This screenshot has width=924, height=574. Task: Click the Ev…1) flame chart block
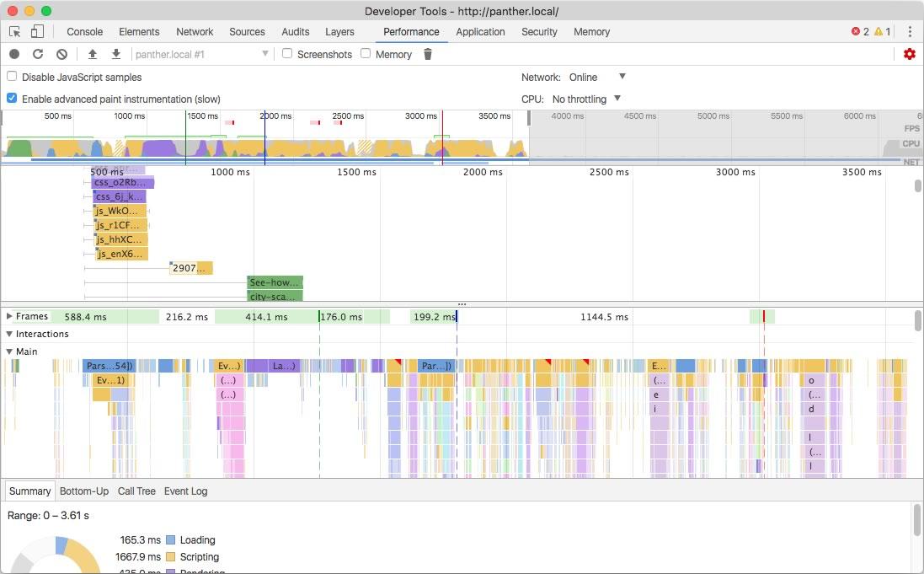(111, 380)
